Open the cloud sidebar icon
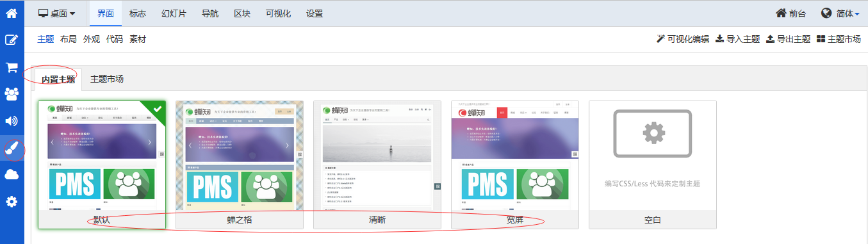This screenshot has width=868, height=244. pyautogui.click(x=12, y=175)
